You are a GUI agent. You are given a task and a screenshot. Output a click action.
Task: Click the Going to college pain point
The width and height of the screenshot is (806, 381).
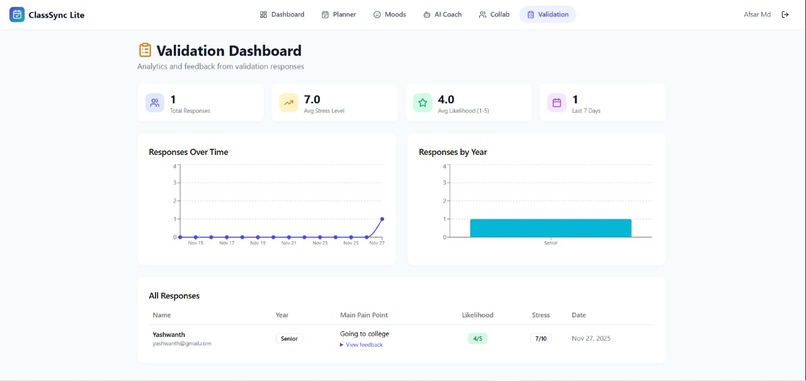(364, 334)
